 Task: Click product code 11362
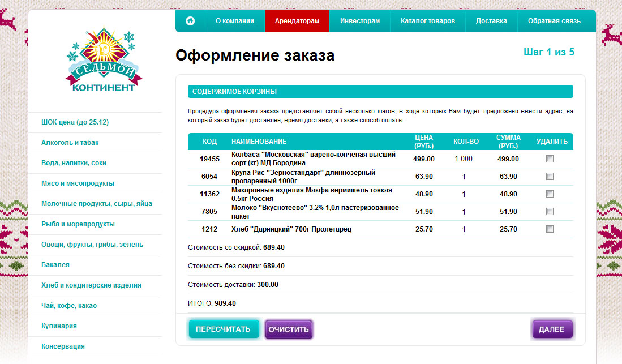209,194
